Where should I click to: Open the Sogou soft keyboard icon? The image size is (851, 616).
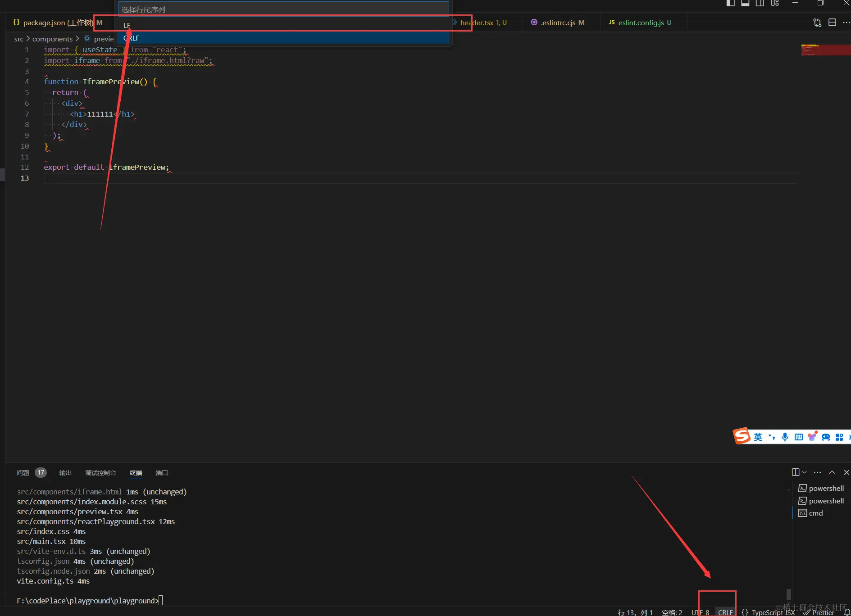[798, 437]
